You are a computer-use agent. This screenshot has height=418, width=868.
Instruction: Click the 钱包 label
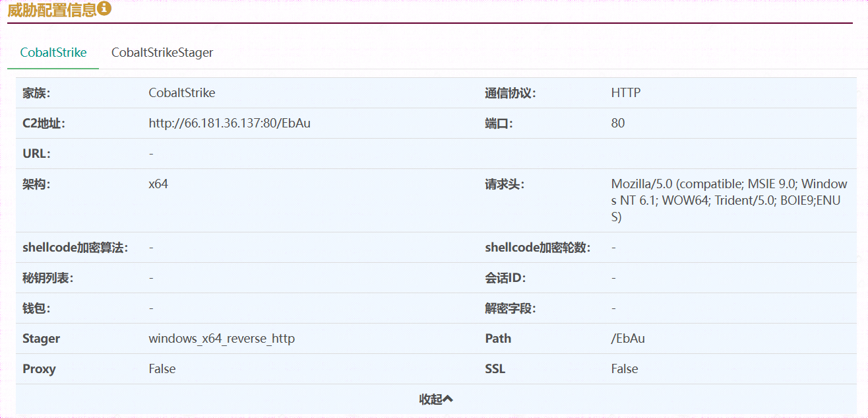[x=36, y=308]
